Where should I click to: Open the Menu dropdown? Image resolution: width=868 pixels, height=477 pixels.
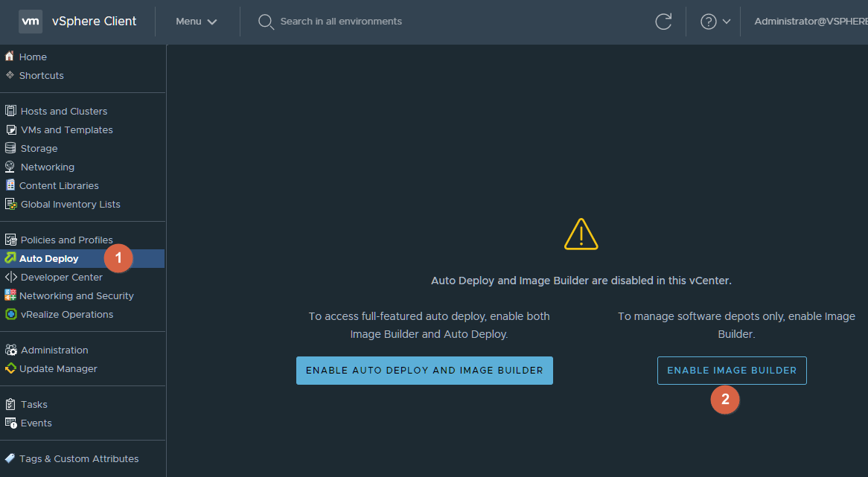(x=197, y=22)
